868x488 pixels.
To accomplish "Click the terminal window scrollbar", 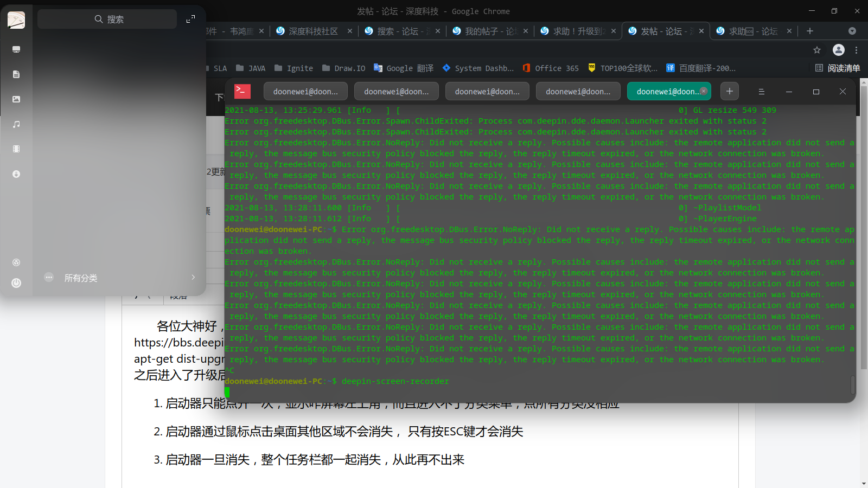I will click(x=852, y=384).
